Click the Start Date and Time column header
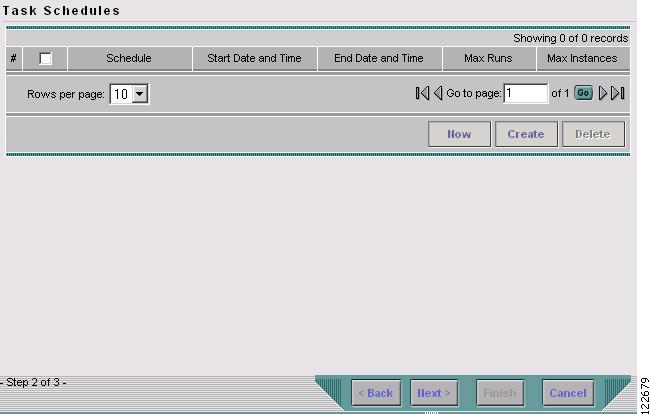 (x=255, y=58)
